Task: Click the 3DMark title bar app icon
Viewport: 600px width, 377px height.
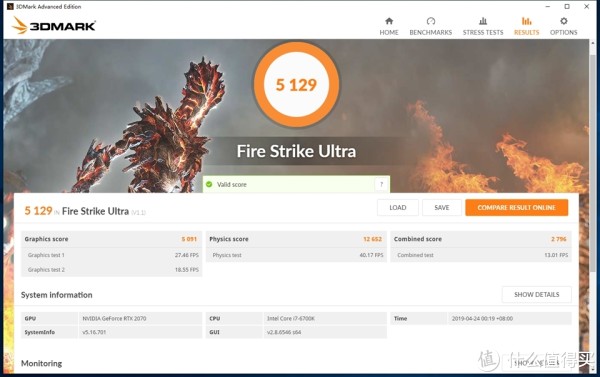Action: 10,7
